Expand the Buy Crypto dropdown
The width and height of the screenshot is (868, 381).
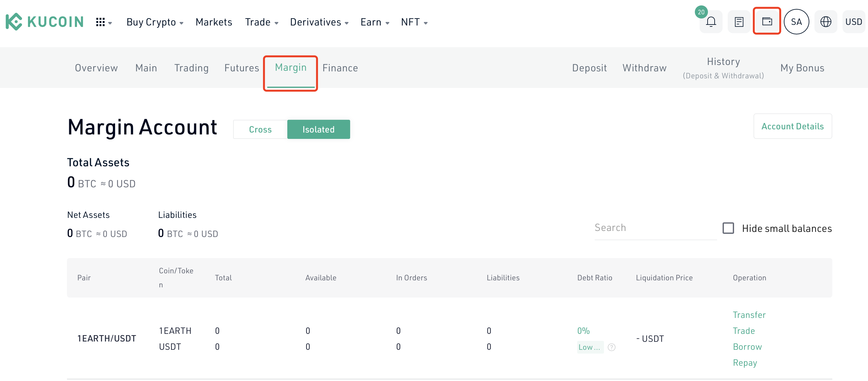[155, 22]
